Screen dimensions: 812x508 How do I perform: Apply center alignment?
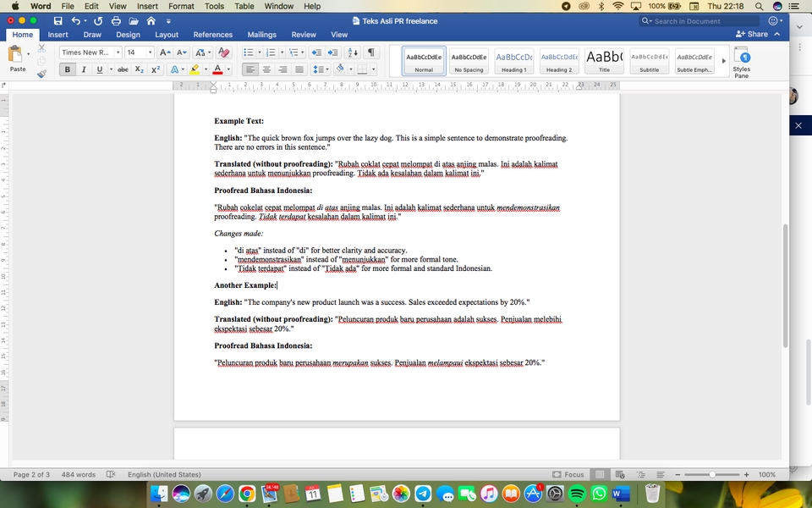point(267,69)
